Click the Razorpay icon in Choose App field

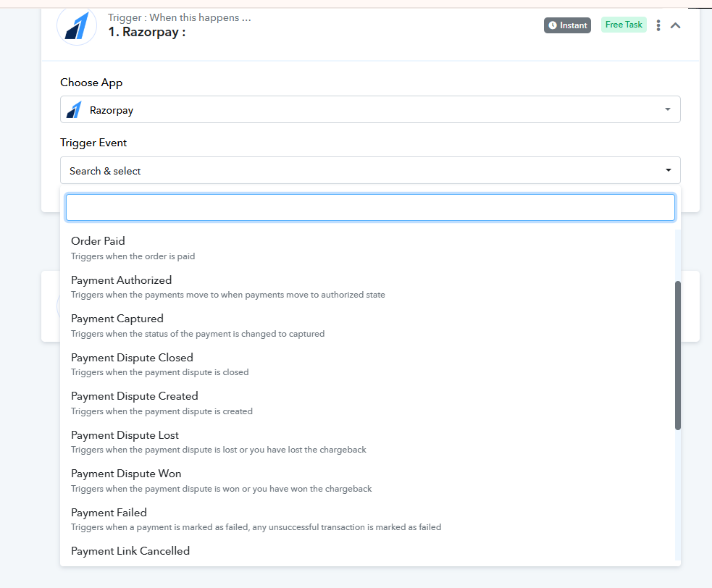pyautogui.click(x=74, y=110)
